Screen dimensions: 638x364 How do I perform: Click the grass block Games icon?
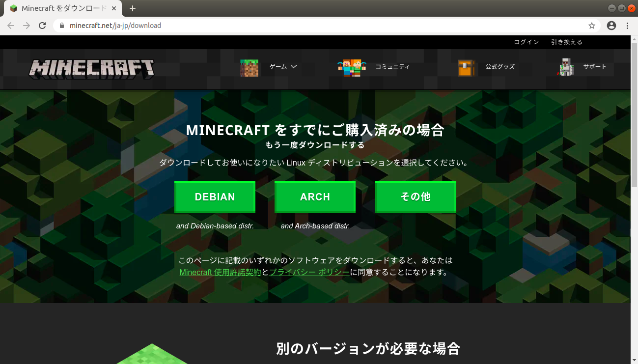coord(249,67)
